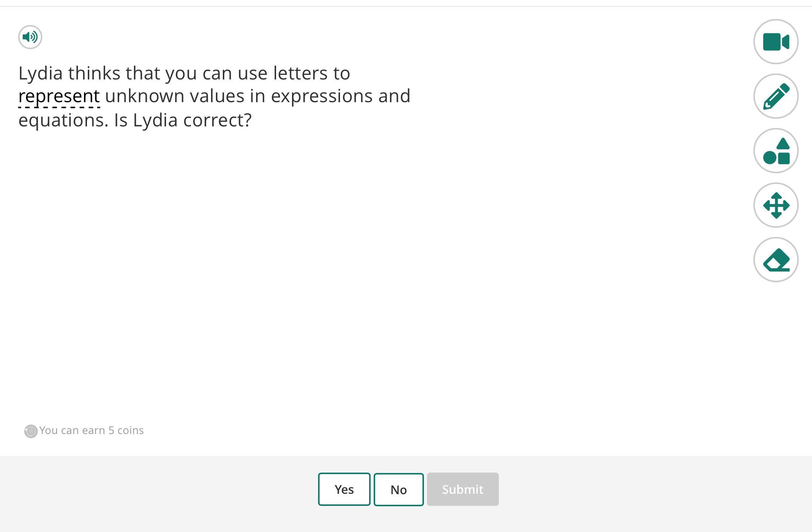812x532 pixels.
Task: Open definition of underlined word "represent"
Action: (x=59, y=96)
